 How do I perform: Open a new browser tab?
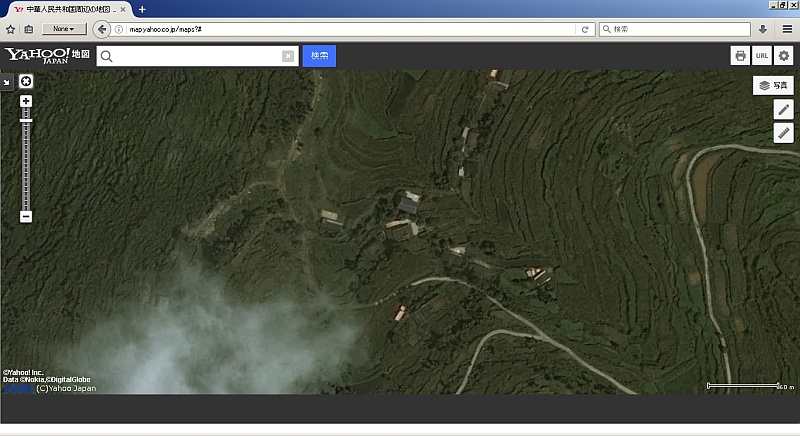click(142, 9)
